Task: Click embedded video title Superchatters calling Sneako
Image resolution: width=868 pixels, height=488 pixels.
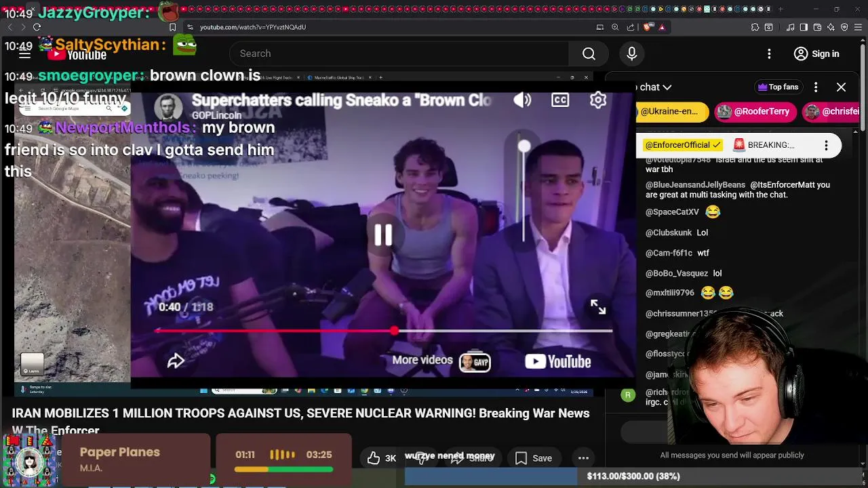Action: pos(341,100)
